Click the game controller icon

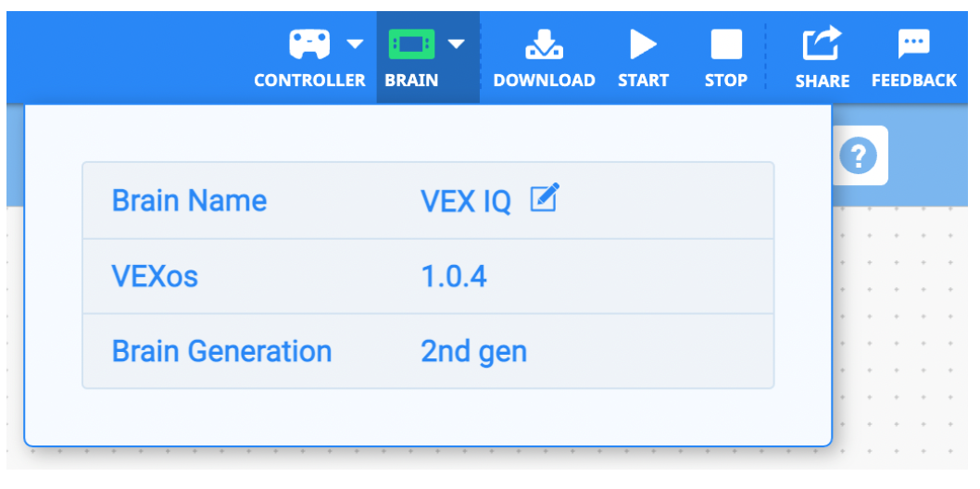click(309, 44)
